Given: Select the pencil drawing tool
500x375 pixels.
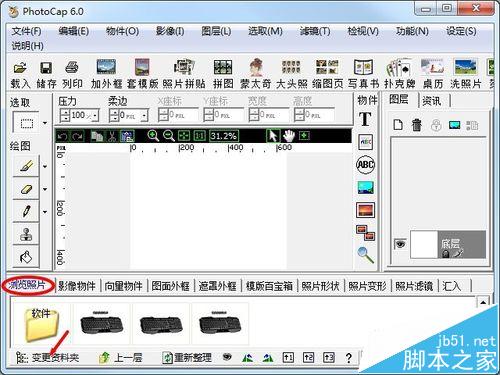Looking at the screenshot, I should coord(26,211).
